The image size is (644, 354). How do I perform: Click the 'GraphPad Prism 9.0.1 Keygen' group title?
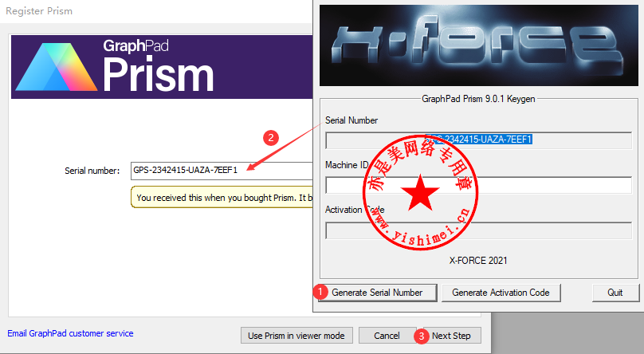(x=478, y=99)
